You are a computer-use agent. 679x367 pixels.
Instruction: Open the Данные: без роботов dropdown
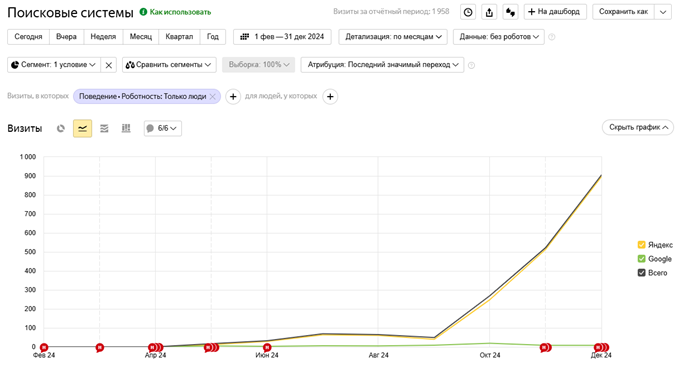[498, 37]
